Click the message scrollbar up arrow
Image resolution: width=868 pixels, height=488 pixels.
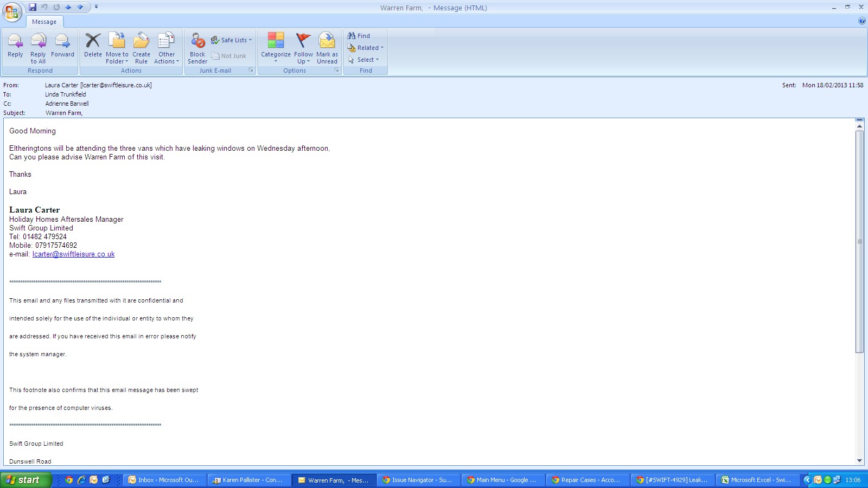(x=859, y=126)
